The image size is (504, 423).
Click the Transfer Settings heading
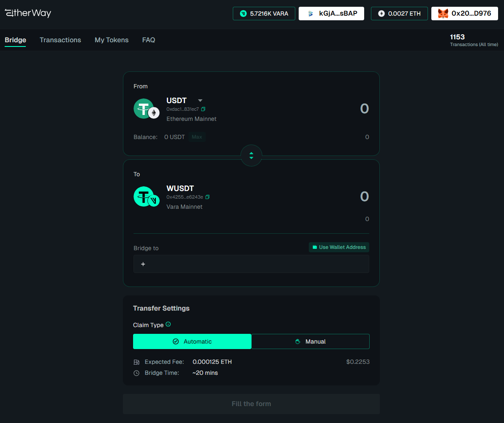[x=161, y=308]
